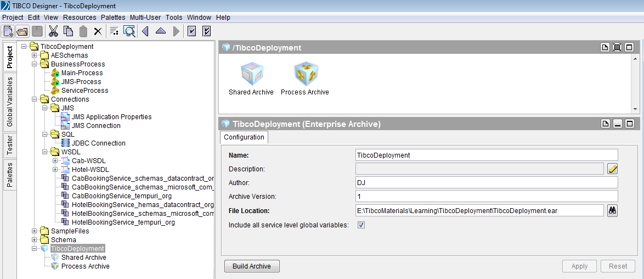
Task: Click the New Project toolbar icon
Action: (8, 31)
